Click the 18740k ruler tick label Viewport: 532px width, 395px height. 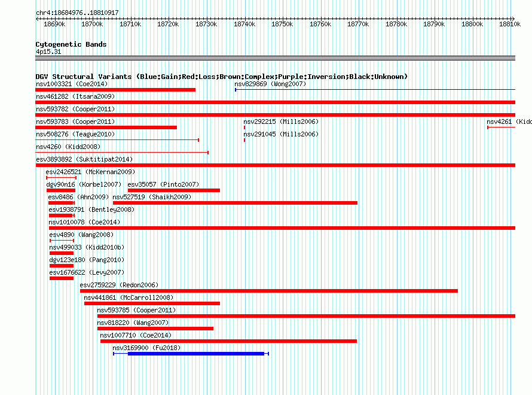pyautogui.click(x=244, y=24)
